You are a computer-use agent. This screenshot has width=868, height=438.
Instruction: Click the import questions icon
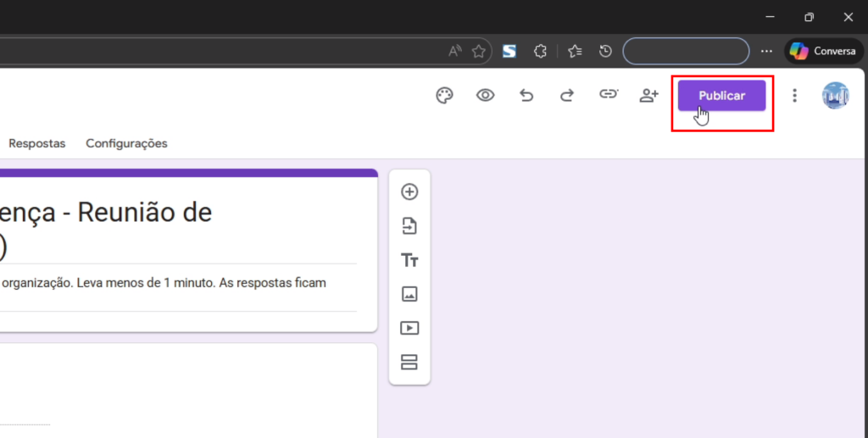point(409,226)
